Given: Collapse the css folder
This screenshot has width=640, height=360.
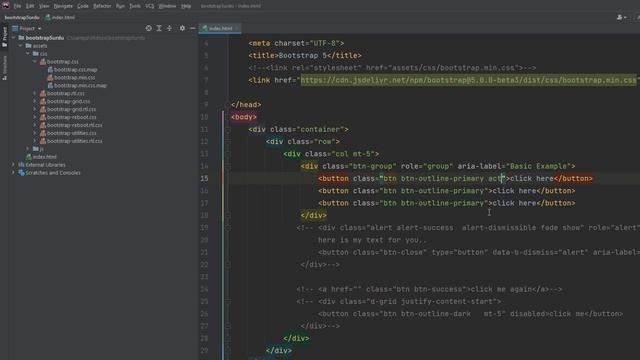Looking at the screenshot, I should (x=28, y=53).
